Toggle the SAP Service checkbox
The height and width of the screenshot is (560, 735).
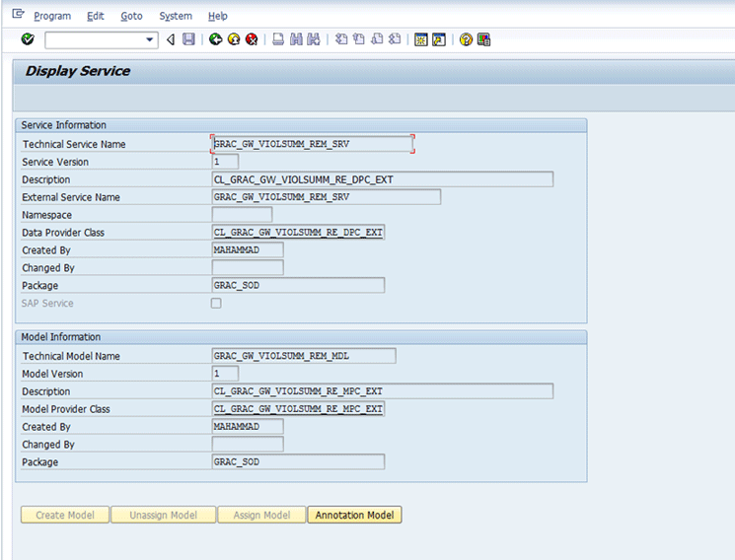coord(217,304)
